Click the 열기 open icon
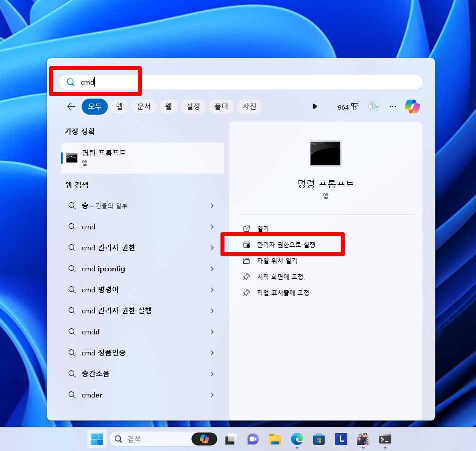 click(x=247, y=229)
